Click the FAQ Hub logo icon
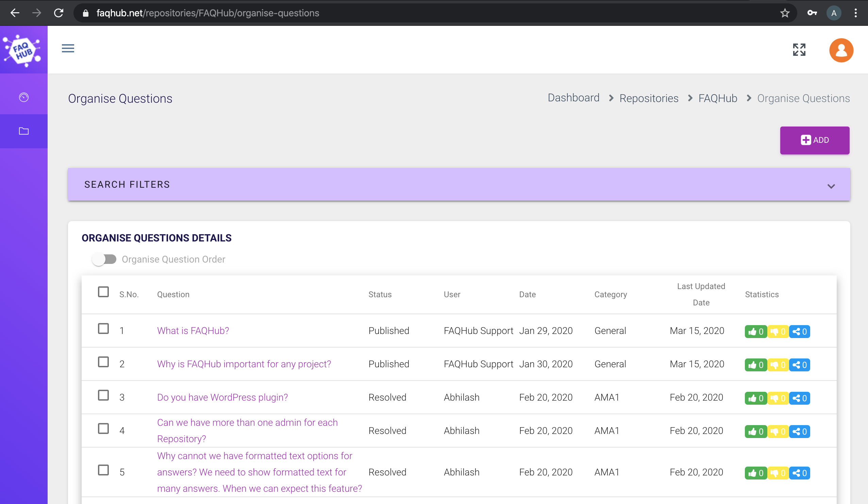 (x=23, y=50)
